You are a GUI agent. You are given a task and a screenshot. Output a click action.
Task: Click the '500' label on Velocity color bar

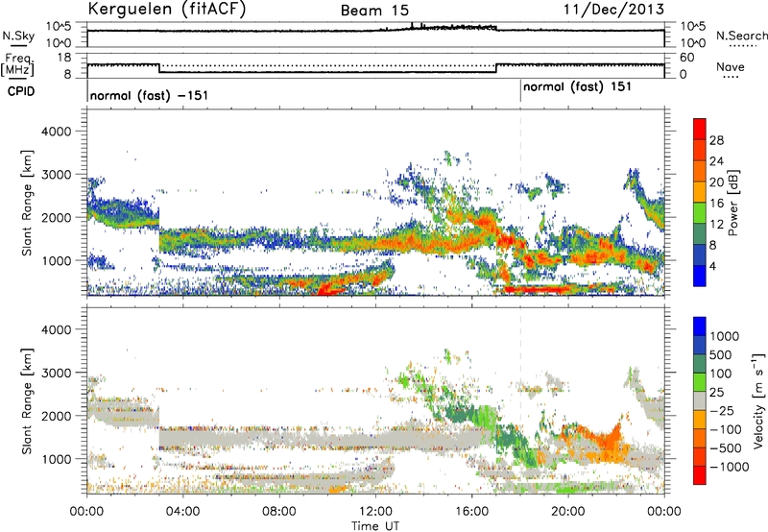721,355
